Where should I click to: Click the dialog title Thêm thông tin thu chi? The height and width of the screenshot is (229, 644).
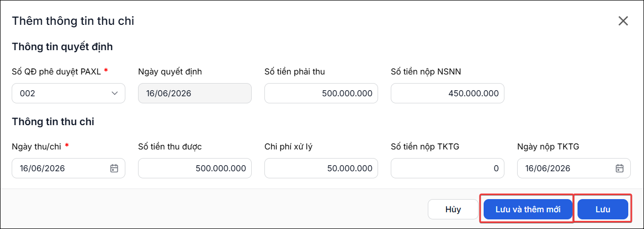pyautogui.click(x=73, y=21)
